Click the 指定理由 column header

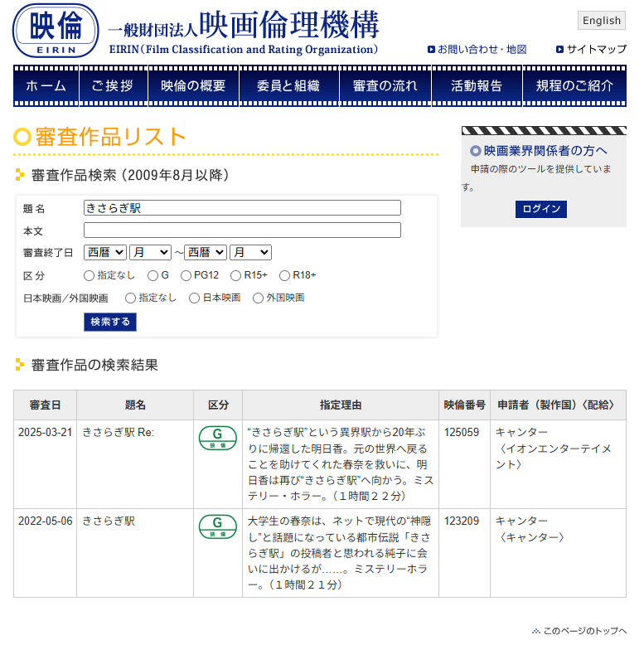click(341, 405)
